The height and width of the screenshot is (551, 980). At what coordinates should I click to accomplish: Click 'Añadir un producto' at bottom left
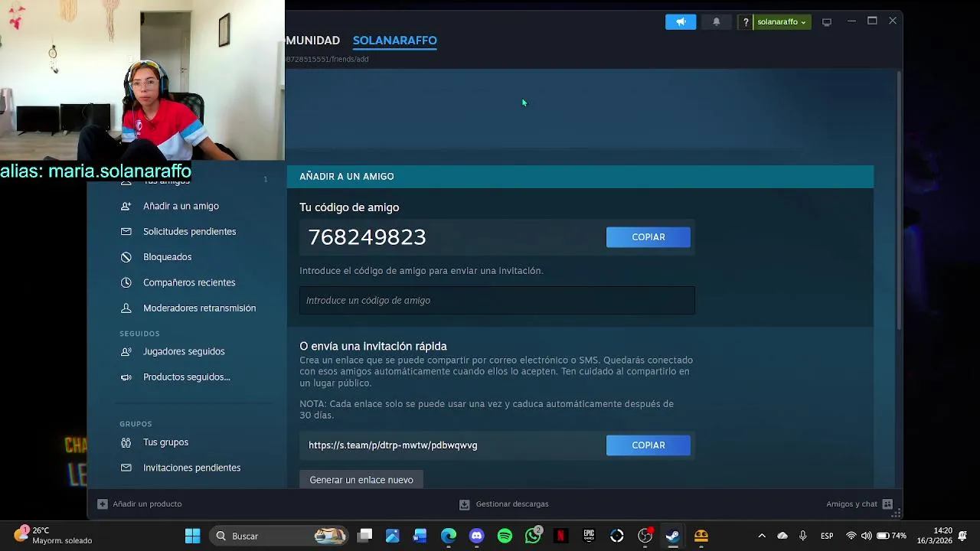147,504
